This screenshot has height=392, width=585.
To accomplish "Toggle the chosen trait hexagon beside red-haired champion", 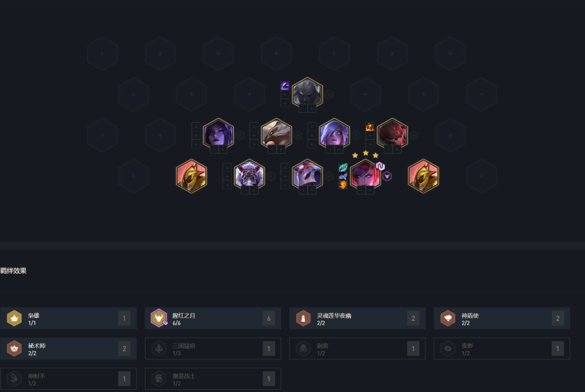I will pos(387,176).
